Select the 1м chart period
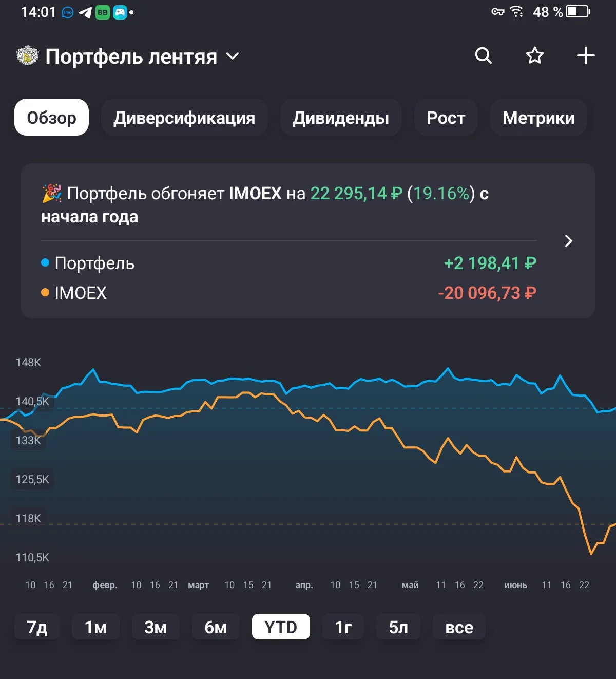This screenshot has width=616, height=679. pyautogui.click(x=96, y=627)
